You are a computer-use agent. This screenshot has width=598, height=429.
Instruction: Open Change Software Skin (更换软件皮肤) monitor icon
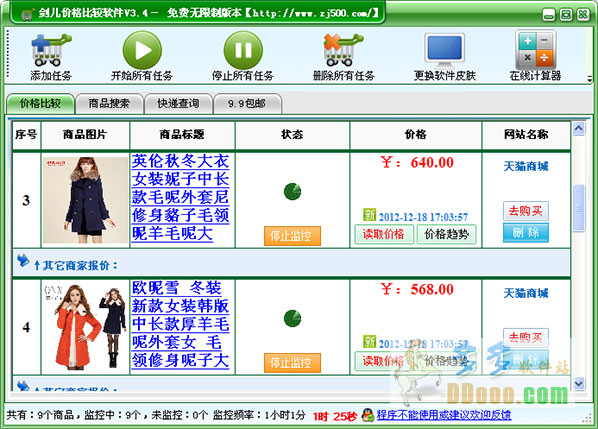pos(445,51)
